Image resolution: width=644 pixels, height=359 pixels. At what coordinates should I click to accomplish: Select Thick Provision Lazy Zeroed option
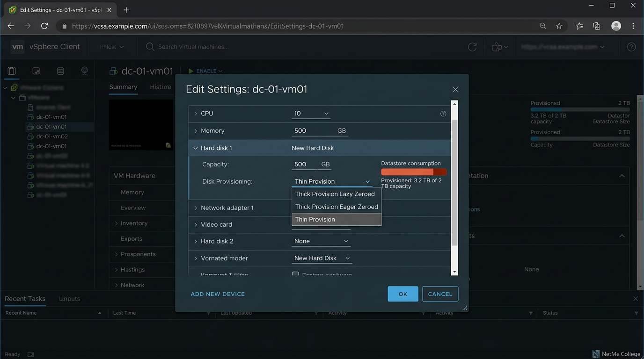(x=337, y=194)
